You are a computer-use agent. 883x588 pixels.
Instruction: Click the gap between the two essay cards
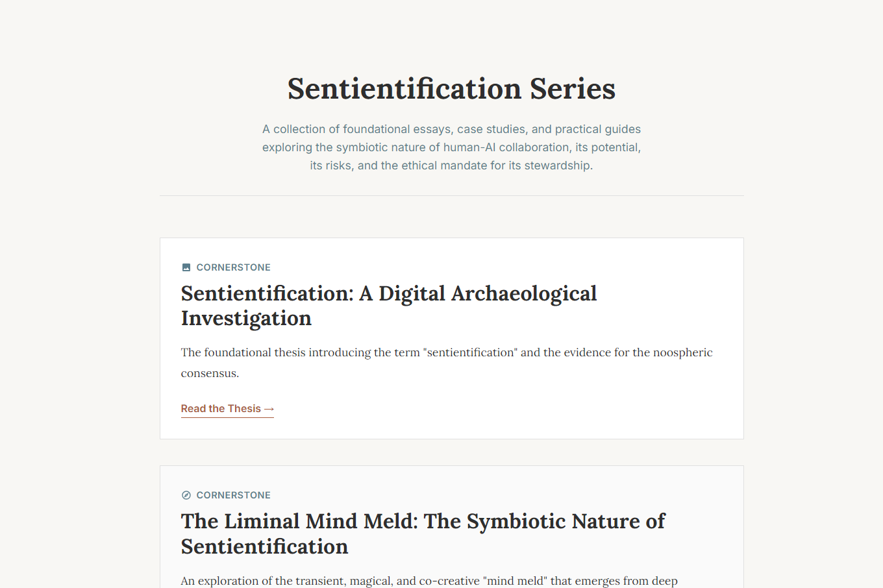(451, 452)
